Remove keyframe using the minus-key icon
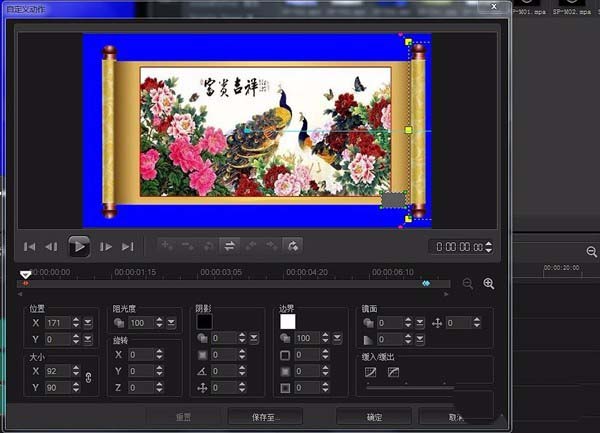600x433 pixels. click(188, 246)
